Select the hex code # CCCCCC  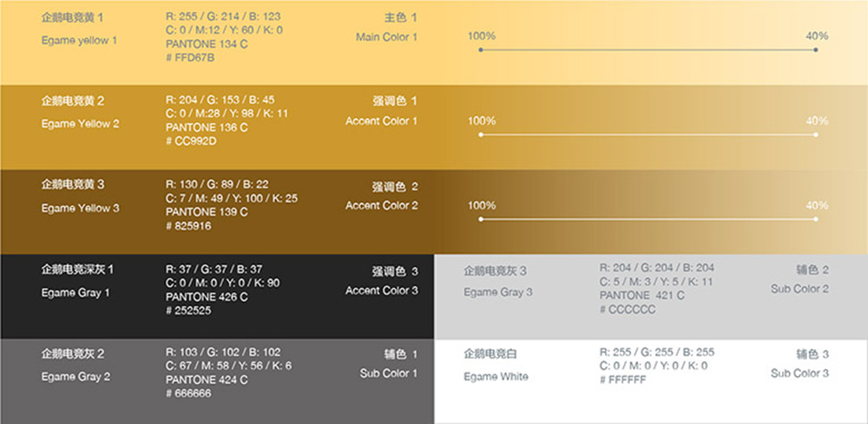627,309
